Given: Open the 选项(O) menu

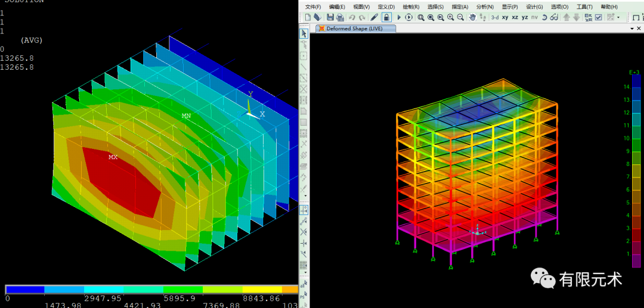Looking at the screenshot, I should [x=559, y=7].
